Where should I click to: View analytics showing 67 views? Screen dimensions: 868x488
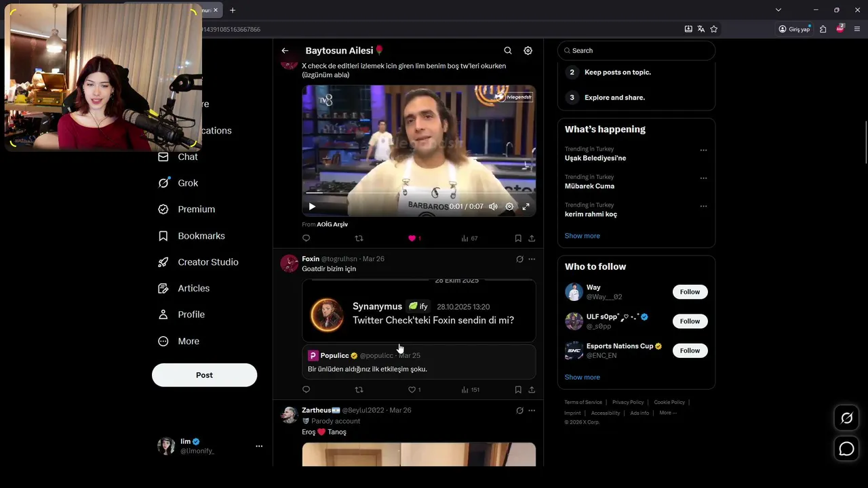click(469, 239)
